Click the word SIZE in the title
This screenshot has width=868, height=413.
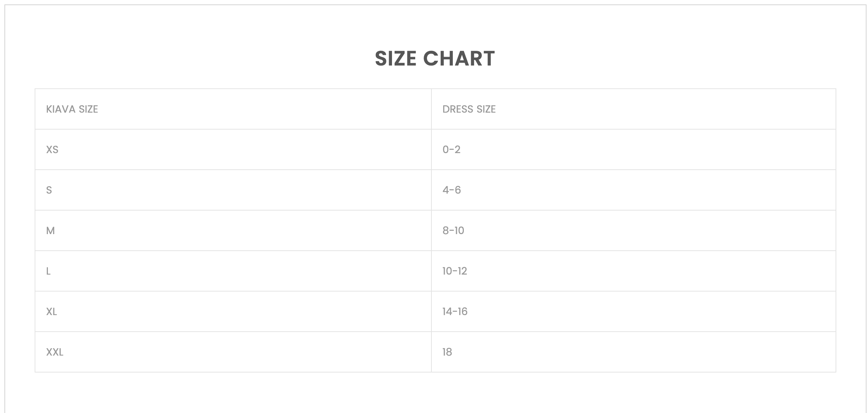coord(396,59)
